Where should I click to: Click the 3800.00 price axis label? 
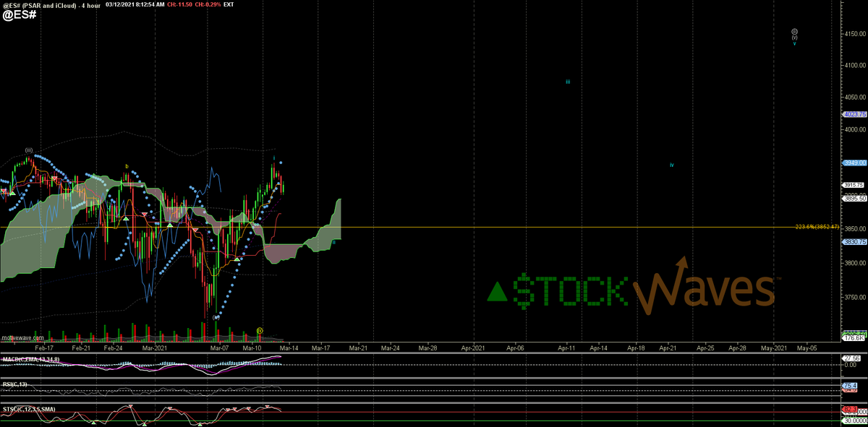(x=854, y=264)
